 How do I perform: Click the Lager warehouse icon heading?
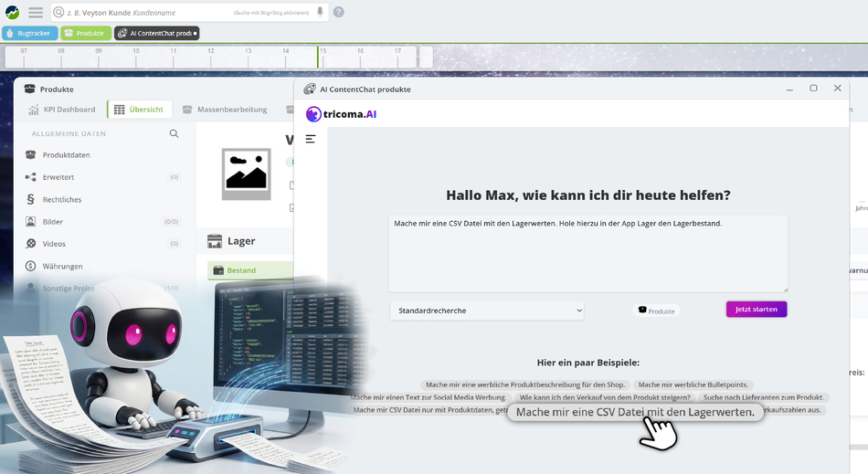[x=214, y=241]
